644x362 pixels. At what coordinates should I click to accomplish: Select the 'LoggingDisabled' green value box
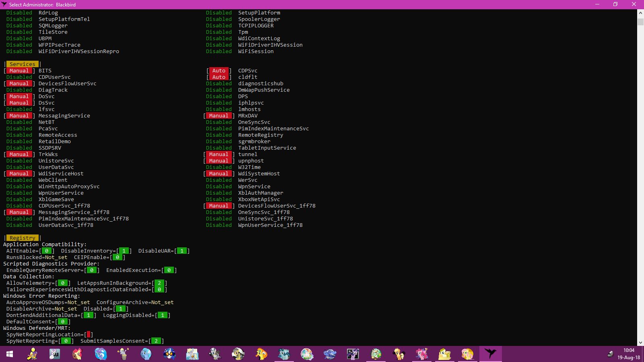coord(163,315)
